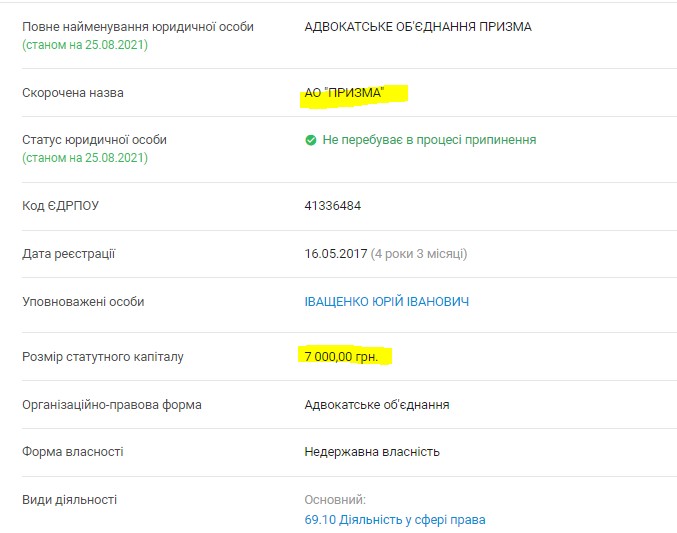Image resolution: width=677 pixels, height=533 pixels.
Task: Click the registration date 16.05.2017
Action: [x=335, y=254]
